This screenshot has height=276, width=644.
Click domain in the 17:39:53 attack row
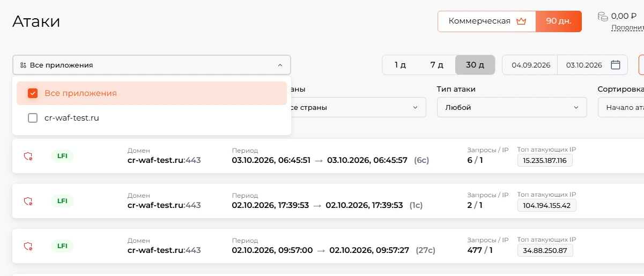click(164, 205)
